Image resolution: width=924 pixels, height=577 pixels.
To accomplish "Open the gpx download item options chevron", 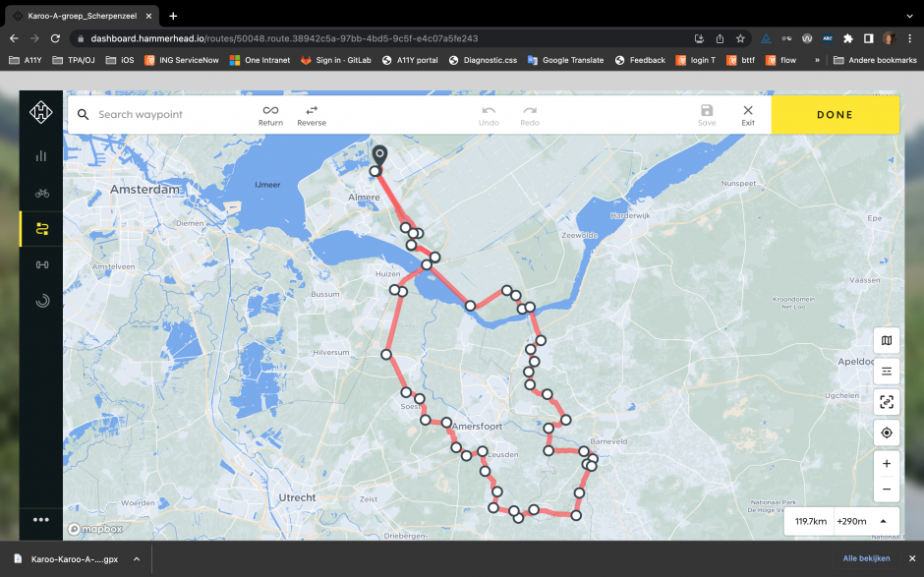I will [x=137, y=558].
